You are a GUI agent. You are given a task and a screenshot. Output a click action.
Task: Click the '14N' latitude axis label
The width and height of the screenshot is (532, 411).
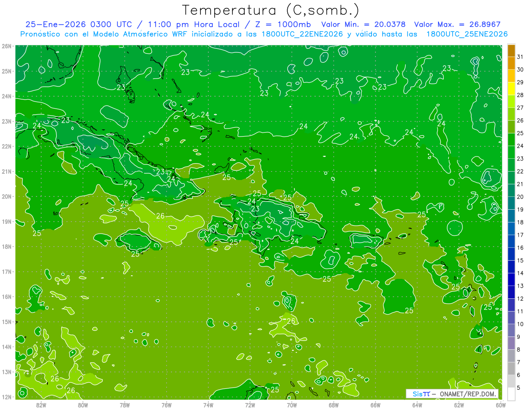(6, 347)
